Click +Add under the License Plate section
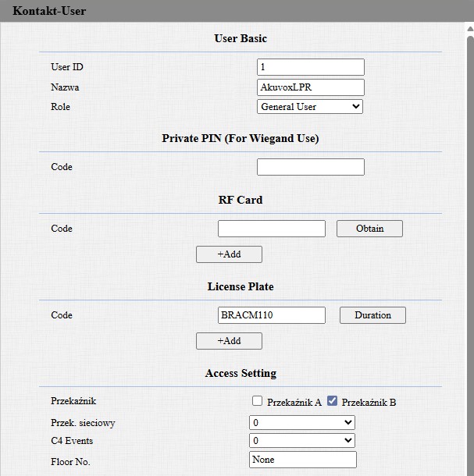The width and height of the screenshot is (474, 476). 229,341
